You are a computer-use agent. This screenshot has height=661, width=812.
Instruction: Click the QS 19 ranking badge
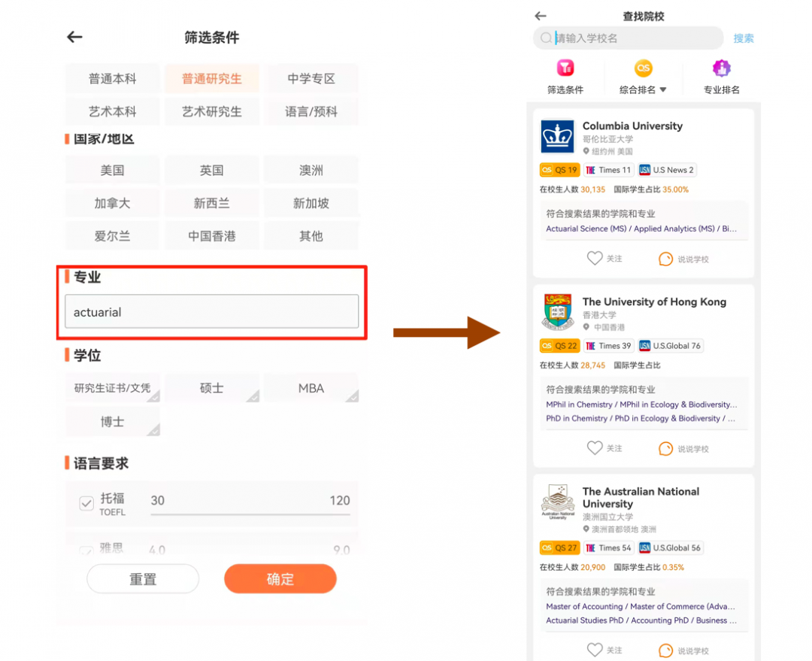(559, 170)
